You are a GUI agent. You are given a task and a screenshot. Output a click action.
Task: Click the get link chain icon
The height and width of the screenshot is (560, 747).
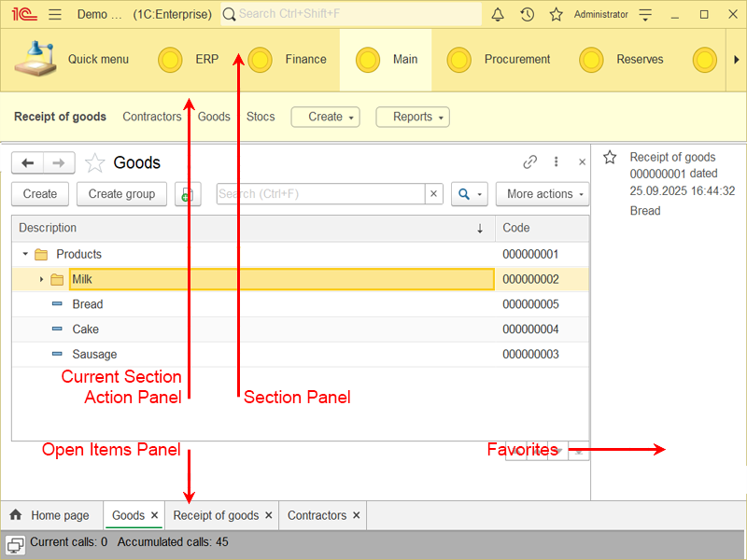530,162
